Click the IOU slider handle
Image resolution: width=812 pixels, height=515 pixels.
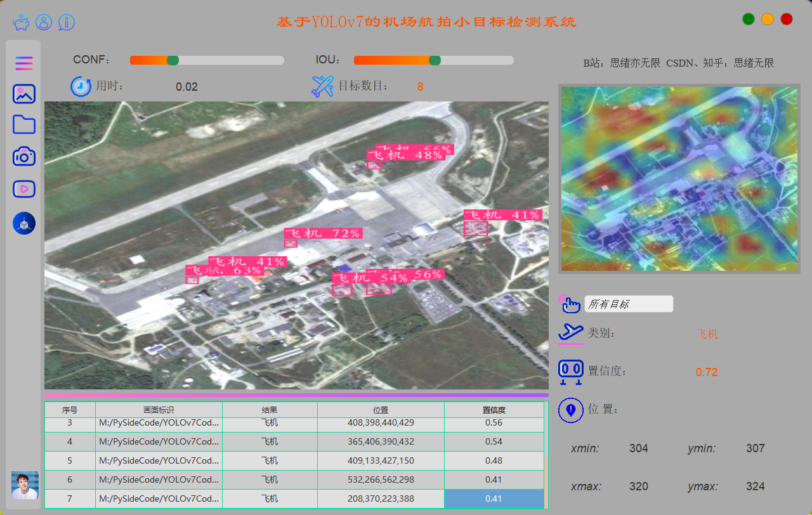pos(435,60)
